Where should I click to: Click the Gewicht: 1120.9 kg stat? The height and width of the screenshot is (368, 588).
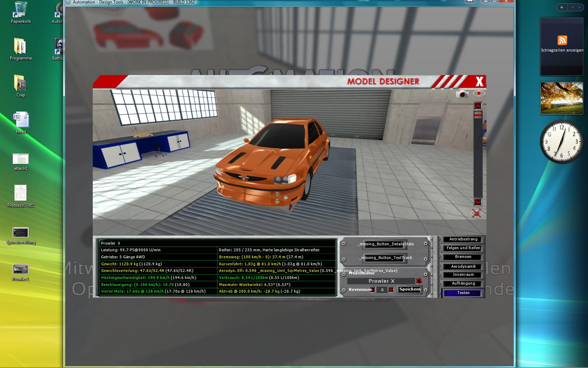coord(131,264)
